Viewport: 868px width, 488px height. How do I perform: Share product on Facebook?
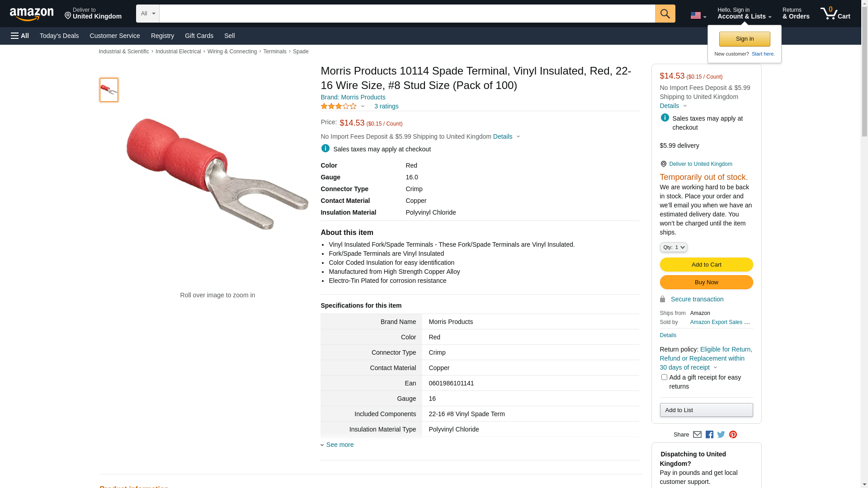(709, 435)
